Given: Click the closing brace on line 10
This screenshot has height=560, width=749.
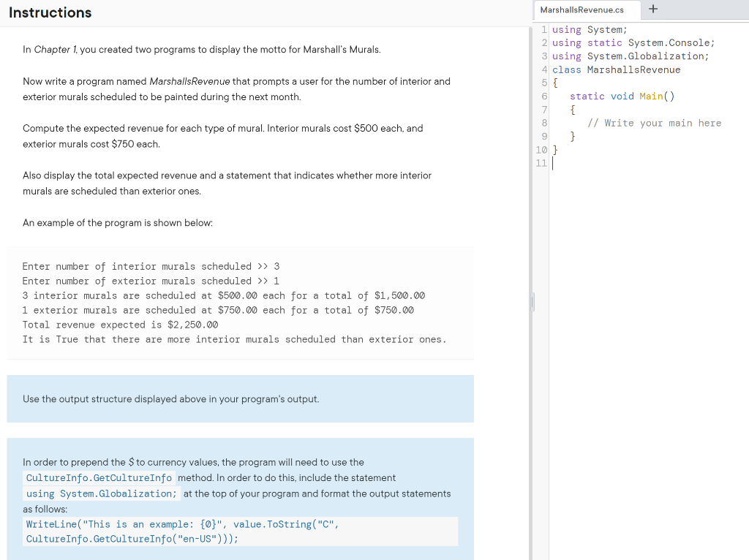Looking at the screenshot, I should (x=554, y=149).
